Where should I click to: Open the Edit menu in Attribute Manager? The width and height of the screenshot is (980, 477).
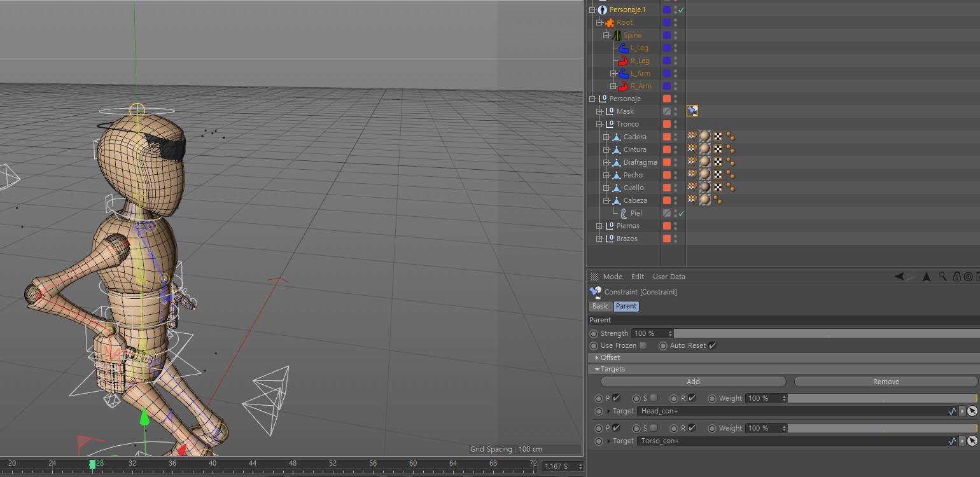(x=638, y=277)
